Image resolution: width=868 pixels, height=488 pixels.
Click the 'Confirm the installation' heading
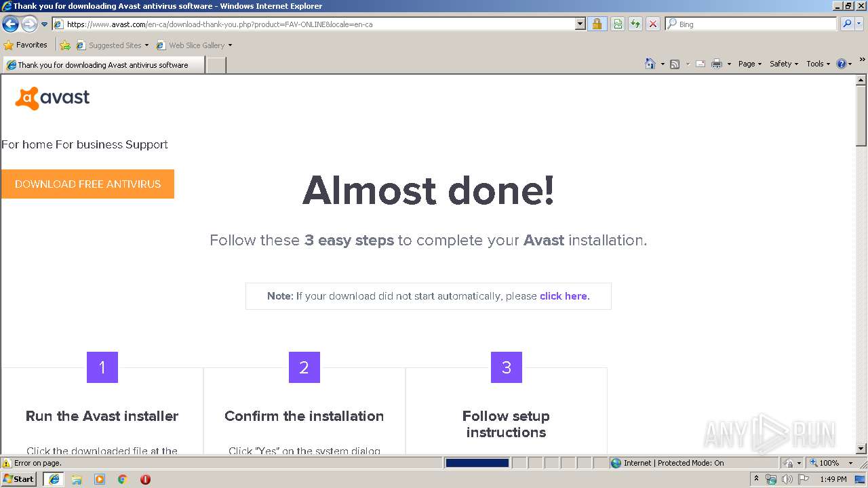304,416
